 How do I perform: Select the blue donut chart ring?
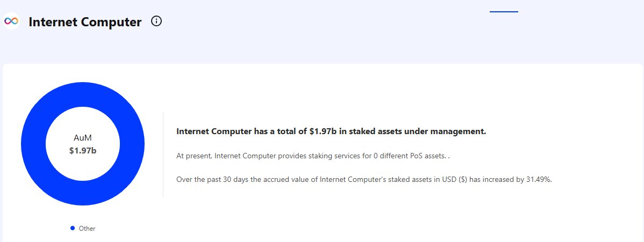click(33, 144)
